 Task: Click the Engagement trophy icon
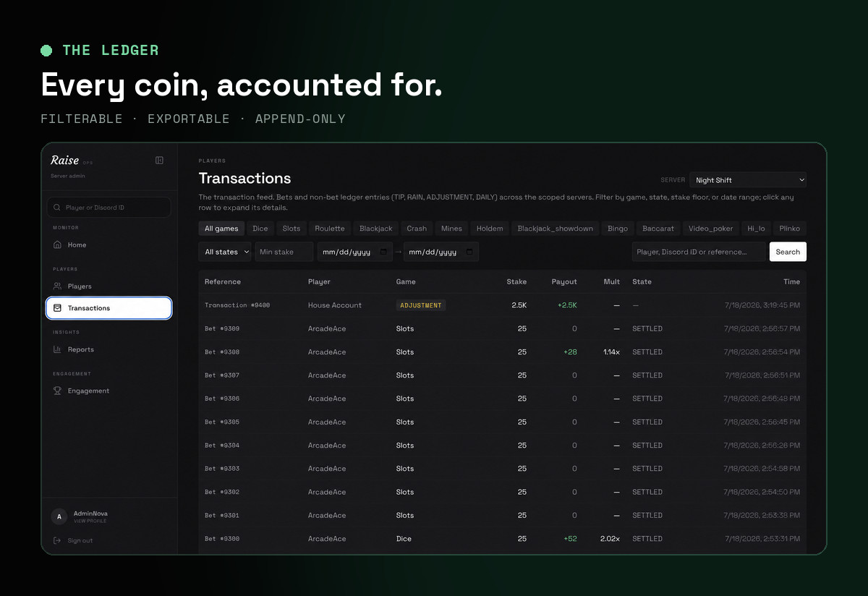(57, 391)
